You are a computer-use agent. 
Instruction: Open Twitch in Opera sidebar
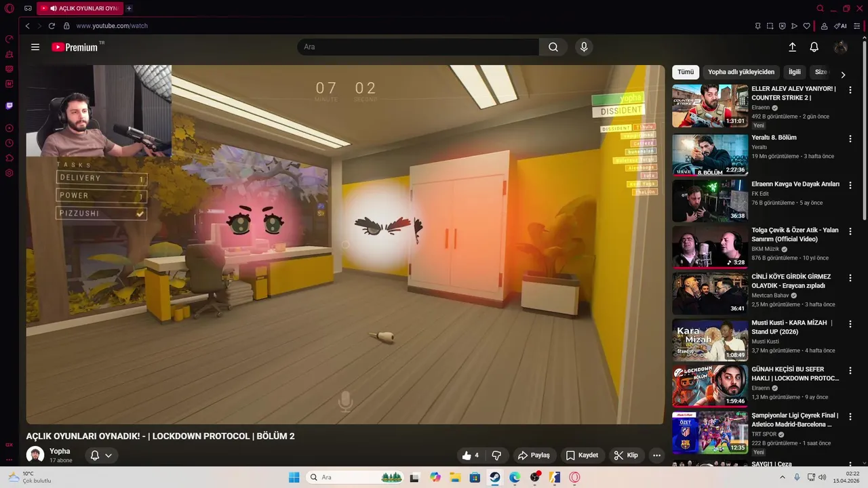[x=9, y=106]
